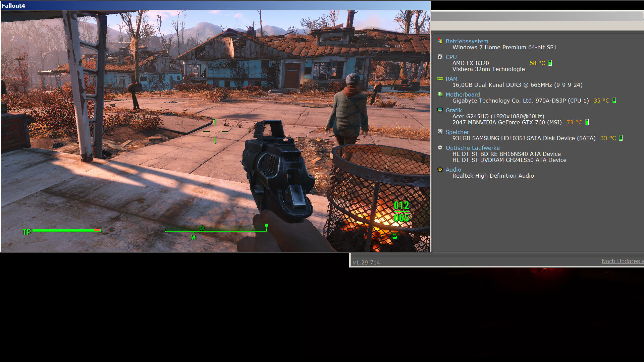Click the ammo counter 012/065
Viewport: 644px width, 362px height.
[401, 212]
